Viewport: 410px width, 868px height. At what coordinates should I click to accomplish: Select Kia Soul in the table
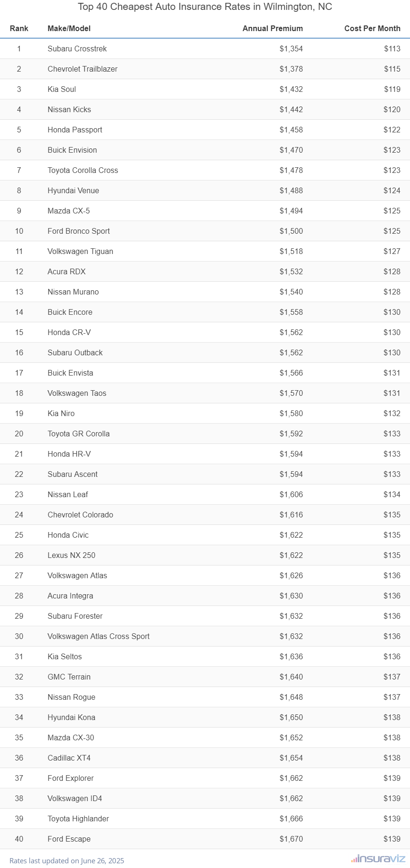[x=62, y=89]
